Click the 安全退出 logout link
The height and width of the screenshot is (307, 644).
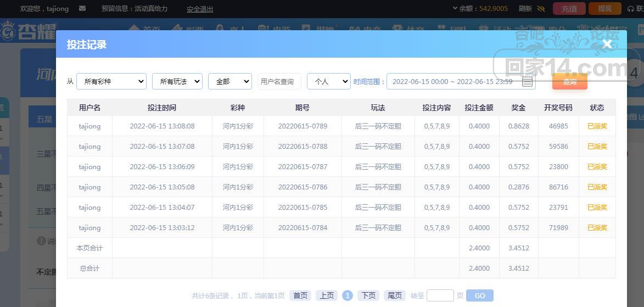coord(200,9)
